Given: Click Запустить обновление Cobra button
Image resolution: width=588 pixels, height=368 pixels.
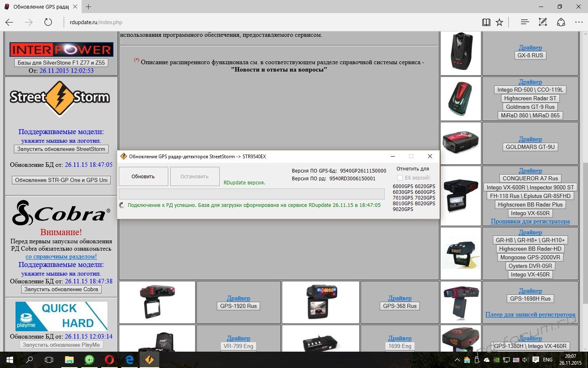Looking at the screenshot, I should tap(61, 289).
